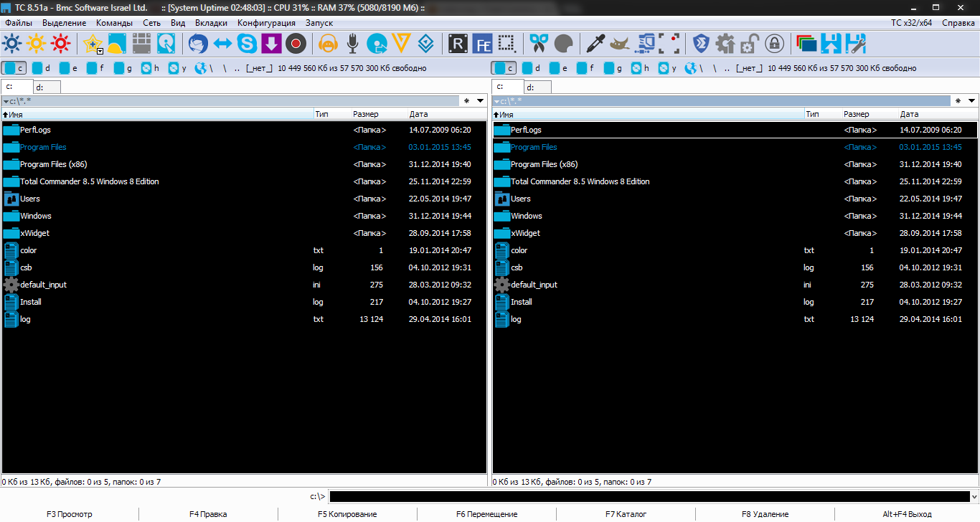Open the Конфигурация menu
This screenshot has width=980, height=522.
tap(266, 23)
